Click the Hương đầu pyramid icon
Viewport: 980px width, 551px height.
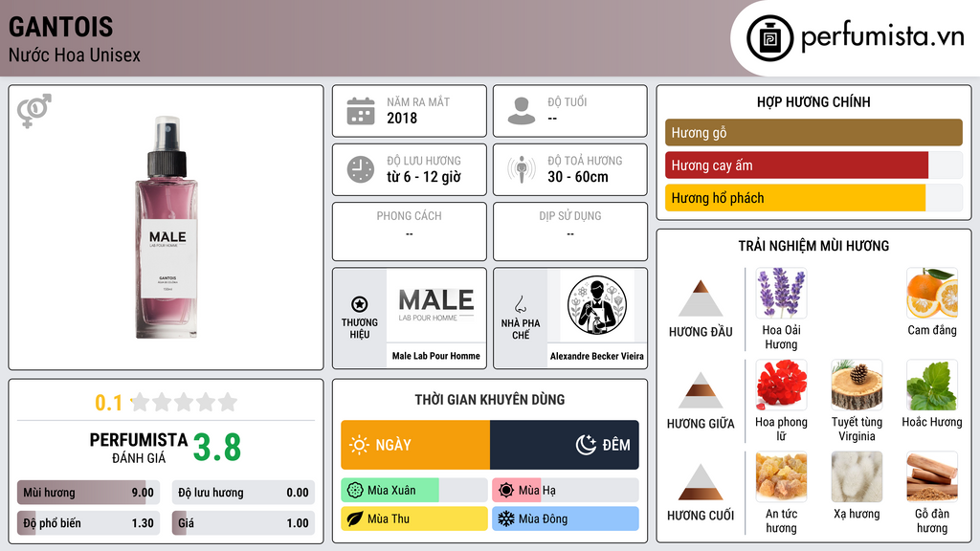click(701, 298)
